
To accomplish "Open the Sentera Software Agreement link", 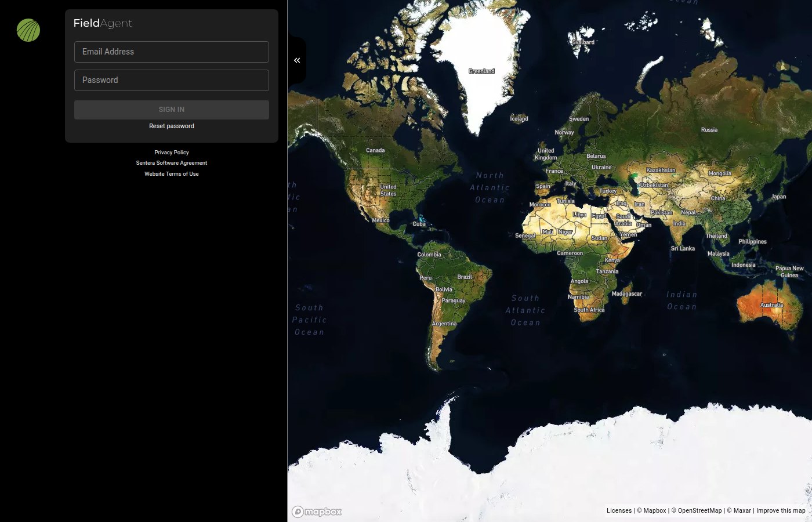I will tap(172, 163).
